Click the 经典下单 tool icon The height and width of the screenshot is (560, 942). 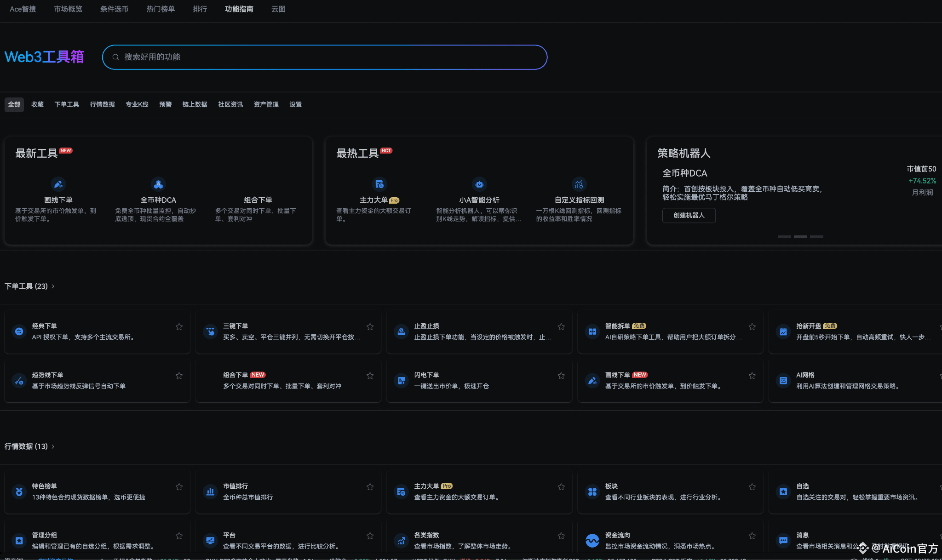coord(19,331)
